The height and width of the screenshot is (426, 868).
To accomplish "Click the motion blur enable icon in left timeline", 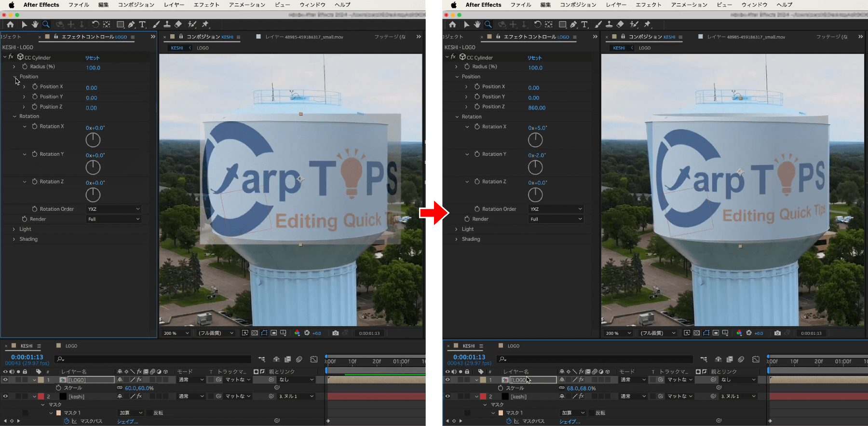I will [x=299, y=359].
